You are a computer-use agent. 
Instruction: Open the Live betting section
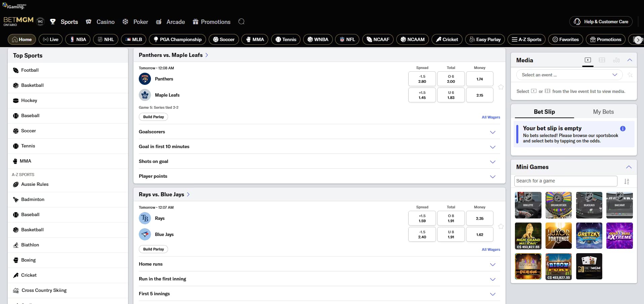(50, 39)
